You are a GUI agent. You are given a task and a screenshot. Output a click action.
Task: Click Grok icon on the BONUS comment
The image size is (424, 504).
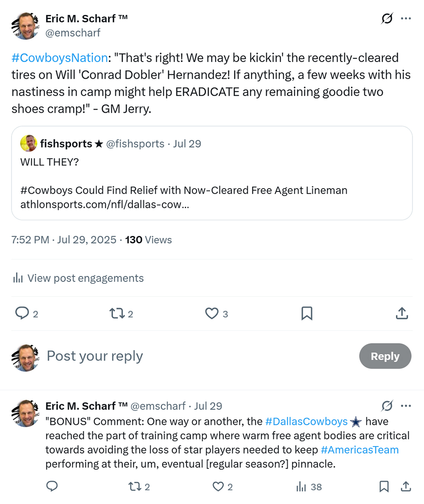click(387, 406)
